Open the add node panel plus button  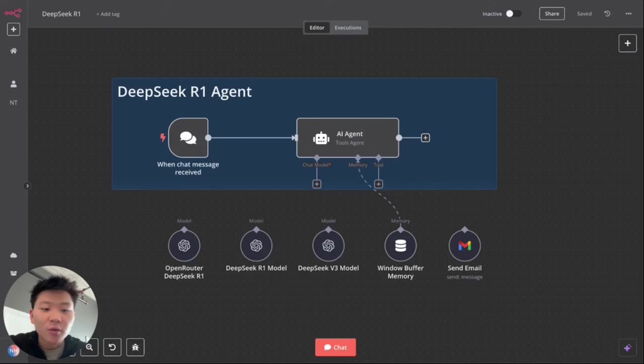coord(627,43)
